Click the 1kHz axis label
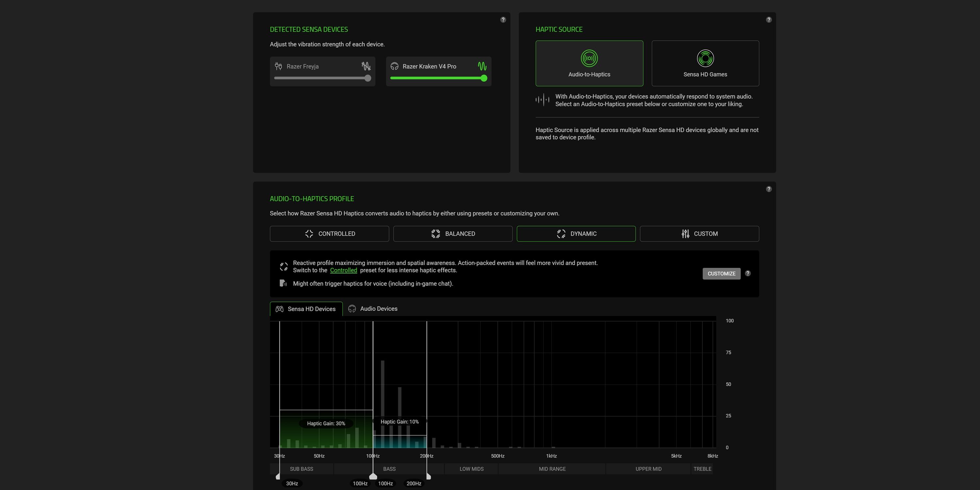Screen dimensions: 980x490 pyautogui.click(x=551, y=456)
